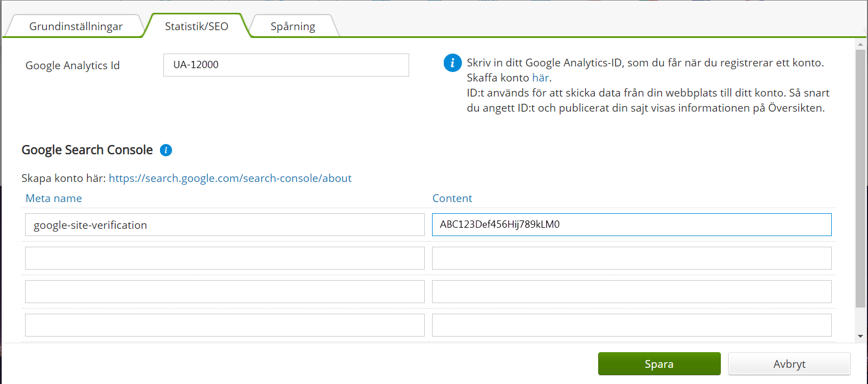Click the third-row Meta name field
The image size is (868, 384).
pyautogui.click(x=225, y=291)
